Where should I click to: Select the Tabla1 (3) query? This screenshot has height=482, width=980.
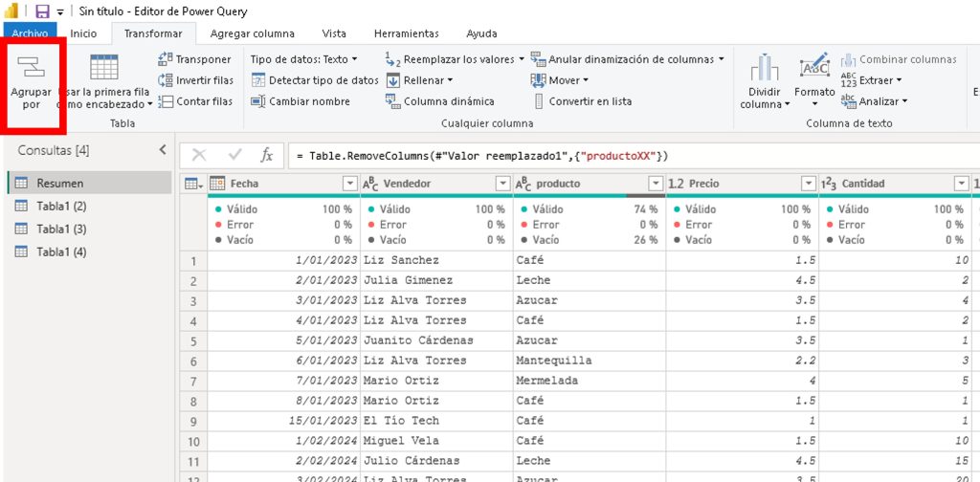click(61, 229)
